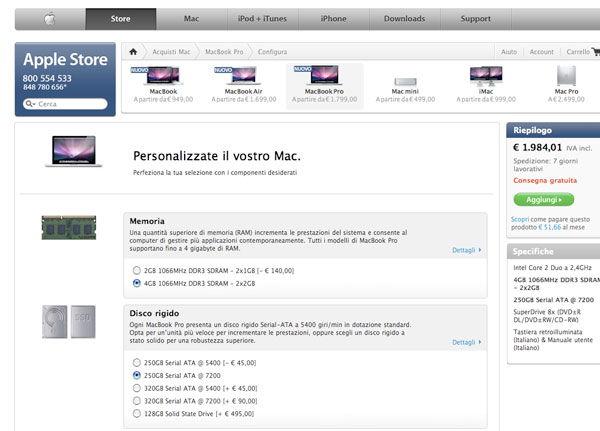Go to Acquisti Mac breadcrumb
Screen dimensions: 600x431
point(171,52)
